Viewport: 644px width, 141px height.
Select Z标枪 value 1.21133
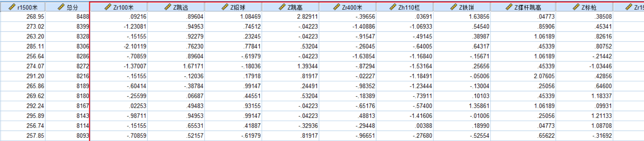coord(584,116)
